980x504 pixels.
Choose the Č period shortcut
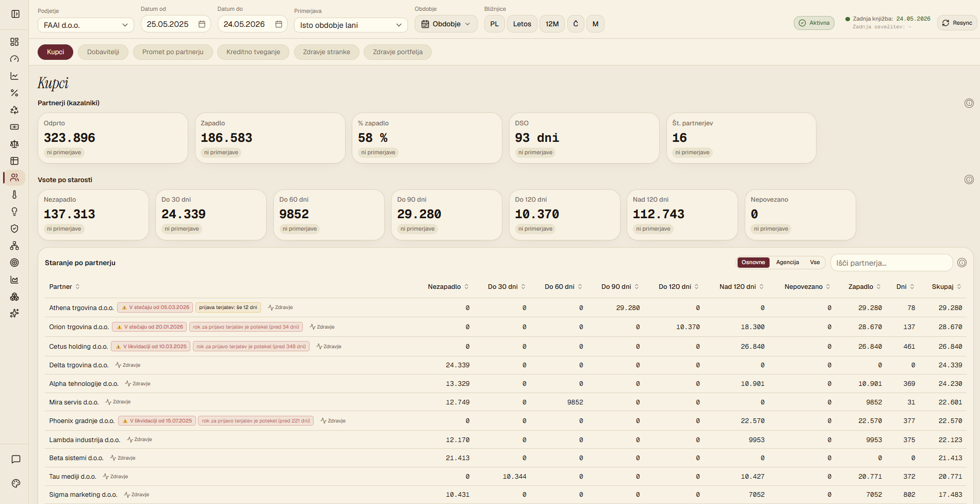576,24
